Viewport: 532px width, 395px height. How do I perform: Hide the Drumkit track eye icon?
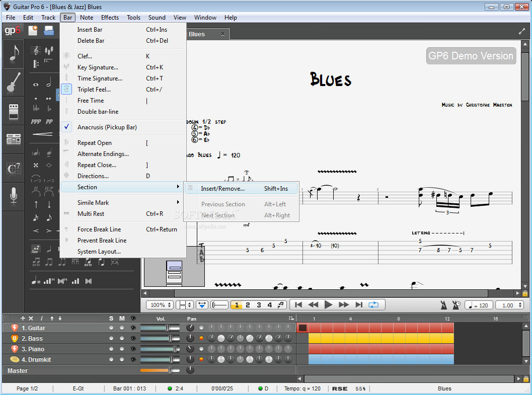[x=133, y=359]
